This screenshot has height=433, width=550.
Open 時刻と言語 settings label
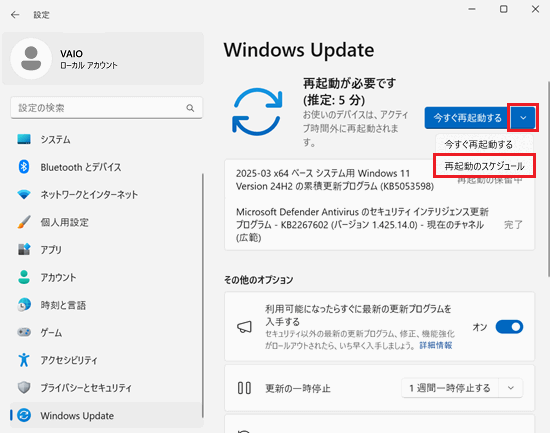tap(63, 305)
